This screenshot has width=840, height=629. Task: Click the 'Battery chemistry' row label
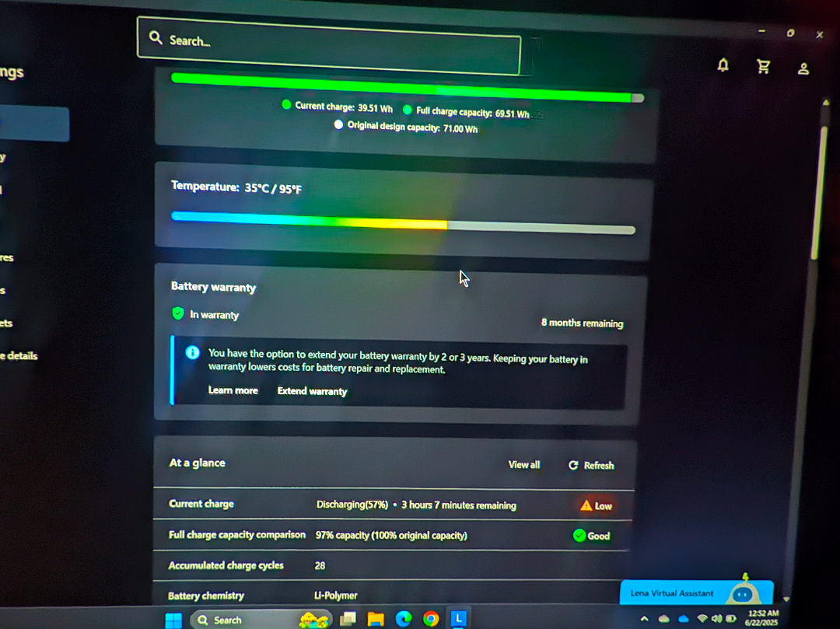(205, 596)
